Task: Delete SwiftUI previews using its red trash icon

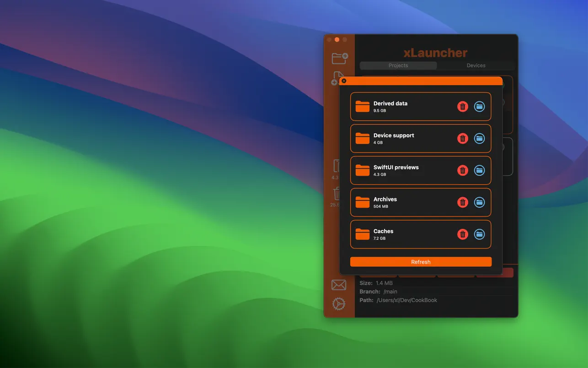Action: tap(462, 170)
